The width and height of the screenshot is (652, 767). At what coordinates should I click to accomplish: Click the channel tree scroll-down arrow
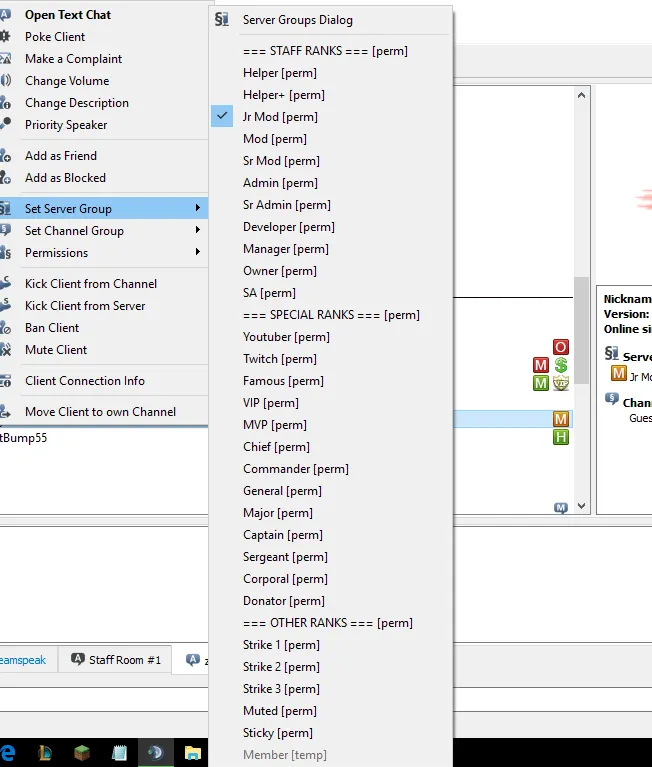(x=581, y=508)
